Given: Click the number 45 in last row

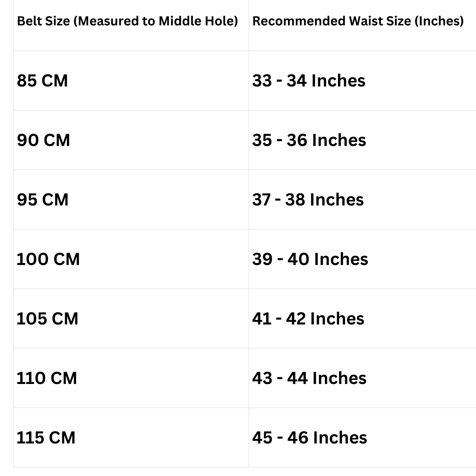Looking at the screenshot, I should [262, 438].
